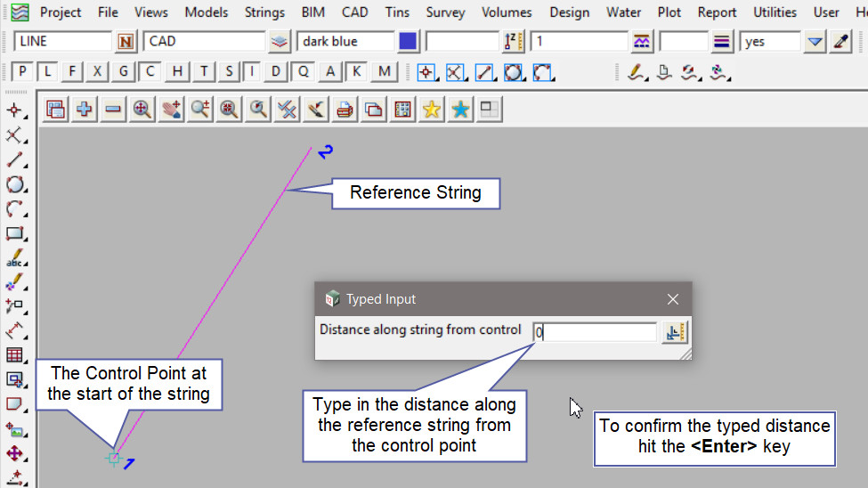Toggle the L line snap
This screenshot has width=868, height=488.
(47, 71)
